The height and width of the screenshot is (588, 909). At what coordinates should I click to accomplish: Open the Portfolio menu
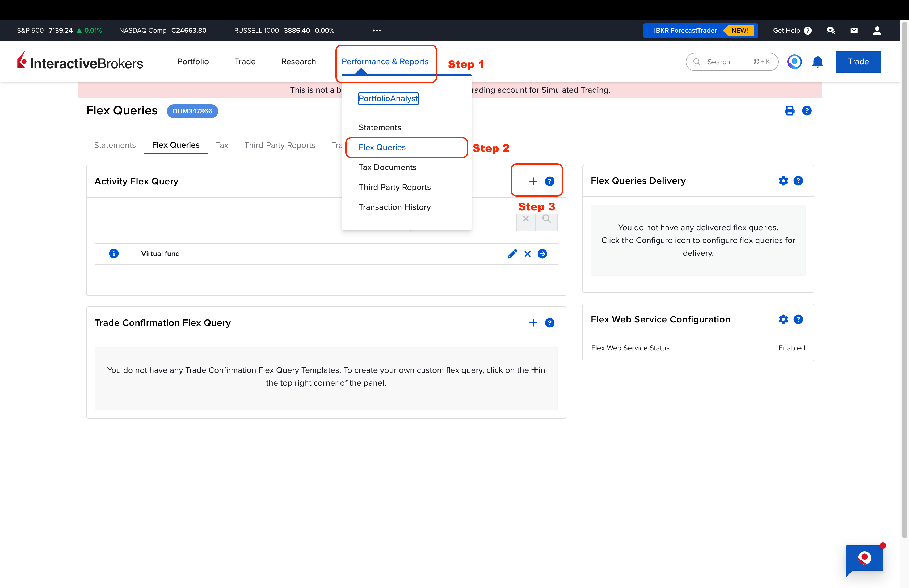(x=193, y=62)
